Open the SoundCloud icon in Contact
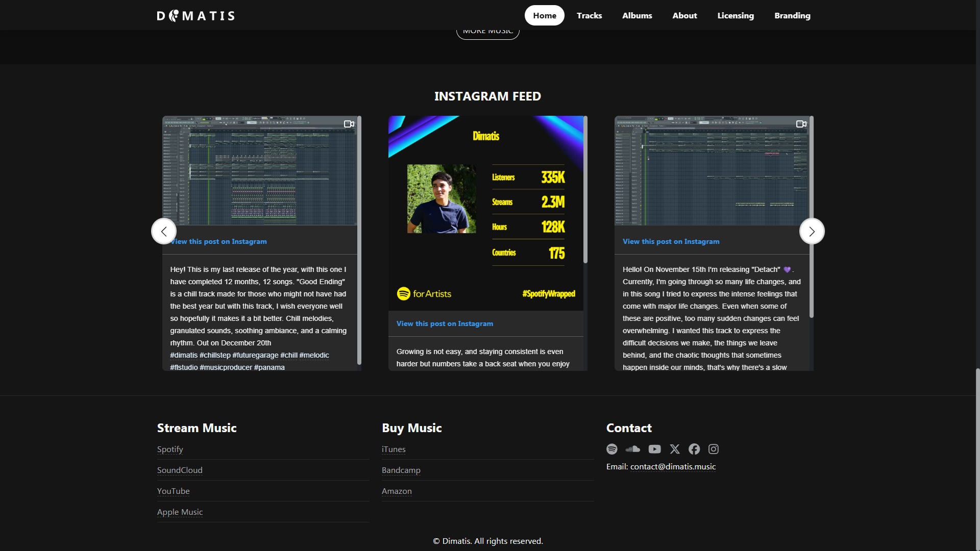The image size is (980, 551). (x=633, y=449)
